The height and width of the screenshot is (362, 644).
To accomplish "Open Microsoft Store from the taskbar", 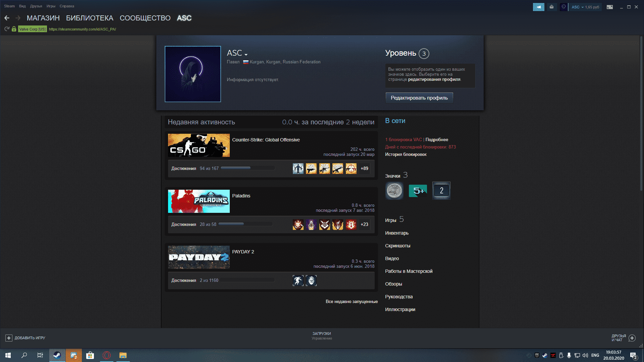I will coord(90,355).
